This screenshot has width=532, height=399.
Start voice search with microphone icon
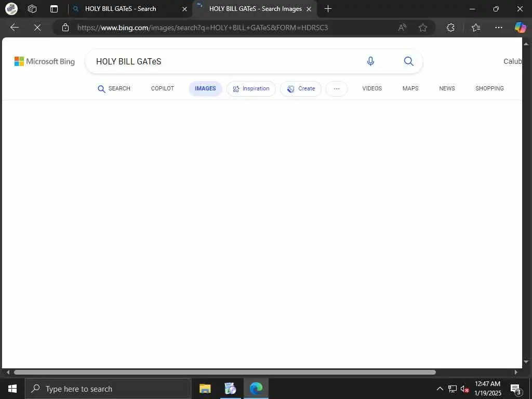click(370, 61)
